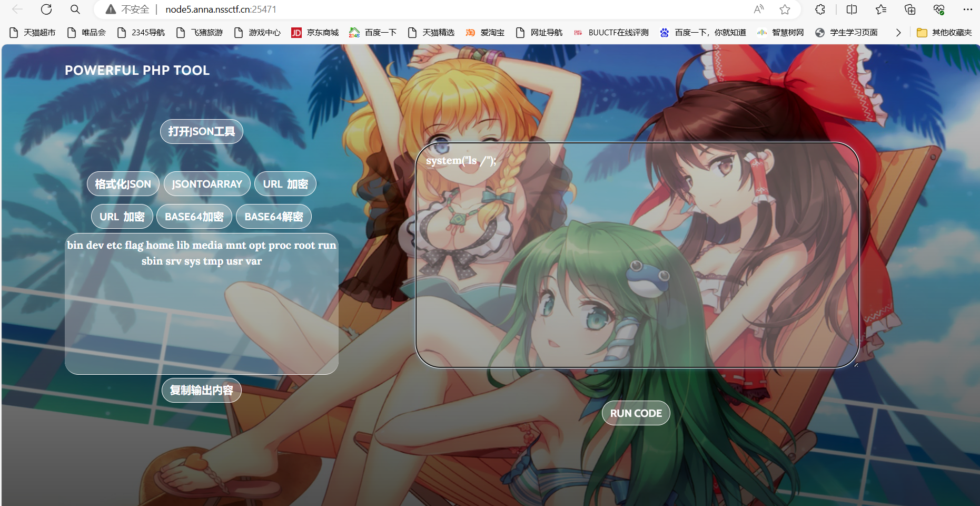980x506 pixels.
Task: Add this page to favorites via star icon
Action: tap(785, 9)
